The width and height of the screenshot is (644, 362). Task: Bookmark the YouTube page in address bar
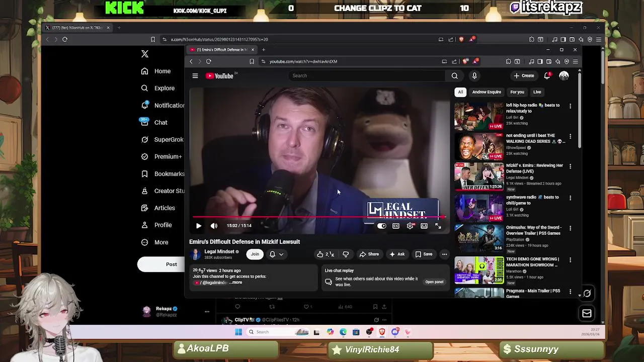pos(252,61)
